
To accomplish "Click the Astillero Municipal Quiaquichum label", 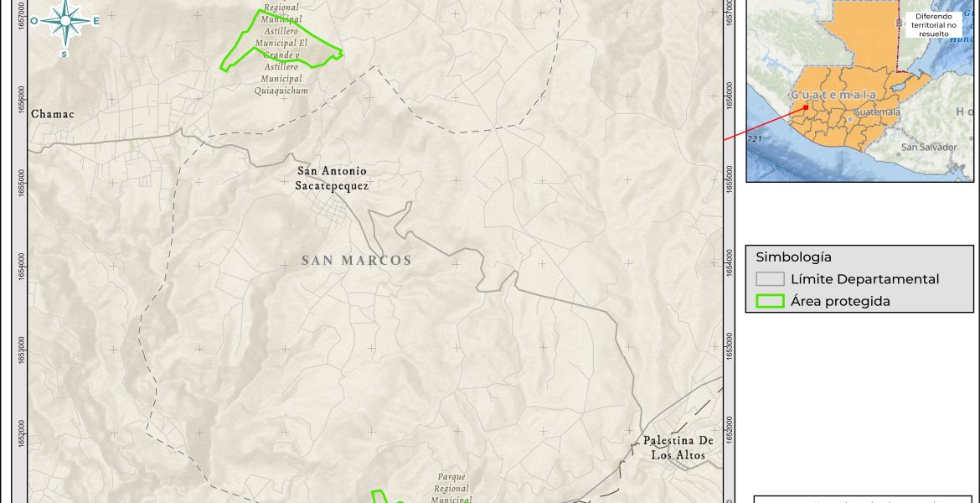I will [x=281, y=79].
